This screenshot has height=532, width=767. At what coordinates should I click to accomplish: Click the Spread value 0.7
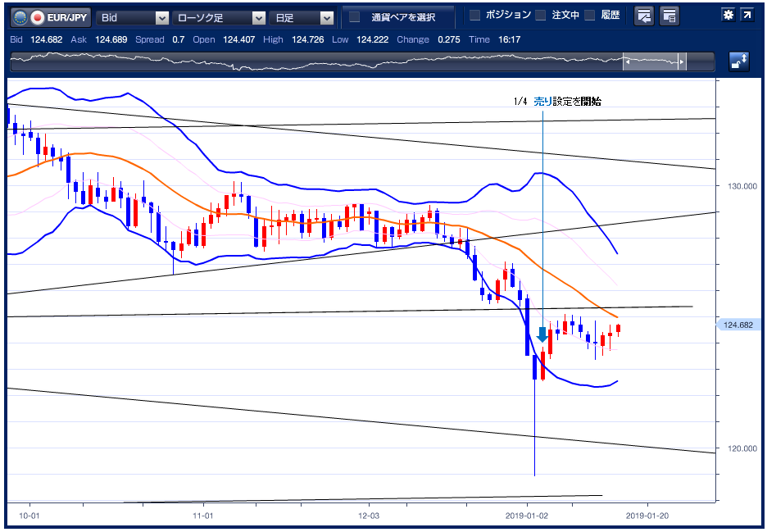pyautogui.click(x=179, y=39)
